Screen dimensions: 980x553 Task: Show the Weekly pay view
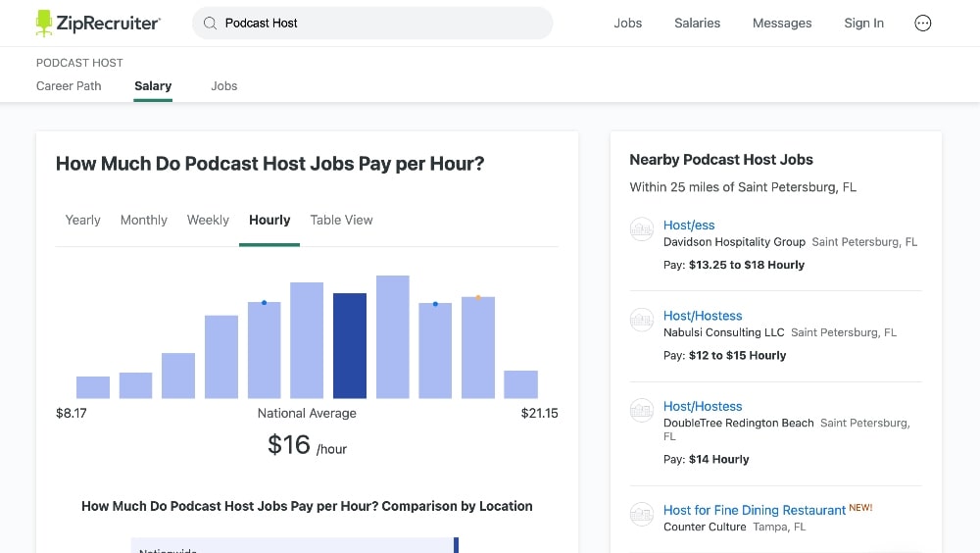pyautogui.click(x=208, y=221)
